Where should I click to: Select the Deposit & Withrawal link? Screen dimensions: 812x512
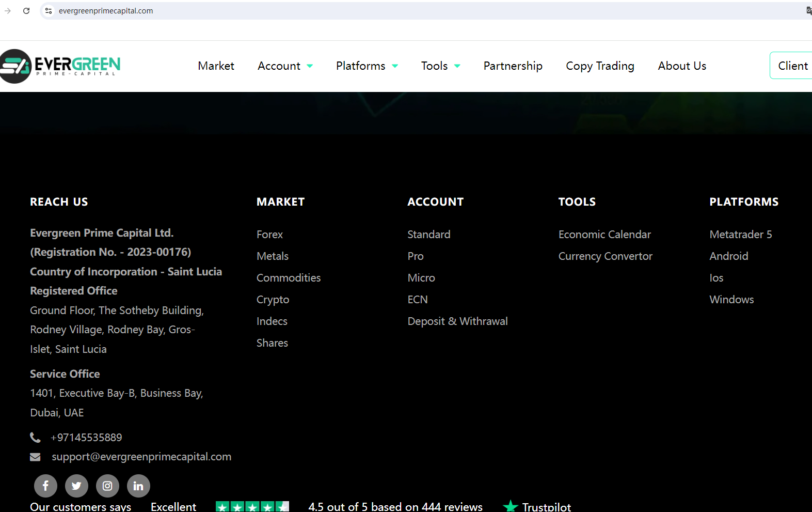click(x=457, y=321)
